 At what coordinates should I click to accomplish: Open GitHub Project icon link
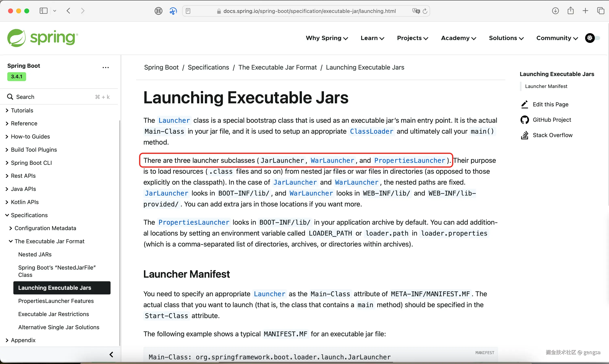pyautogui.click(x=525, y=120)
